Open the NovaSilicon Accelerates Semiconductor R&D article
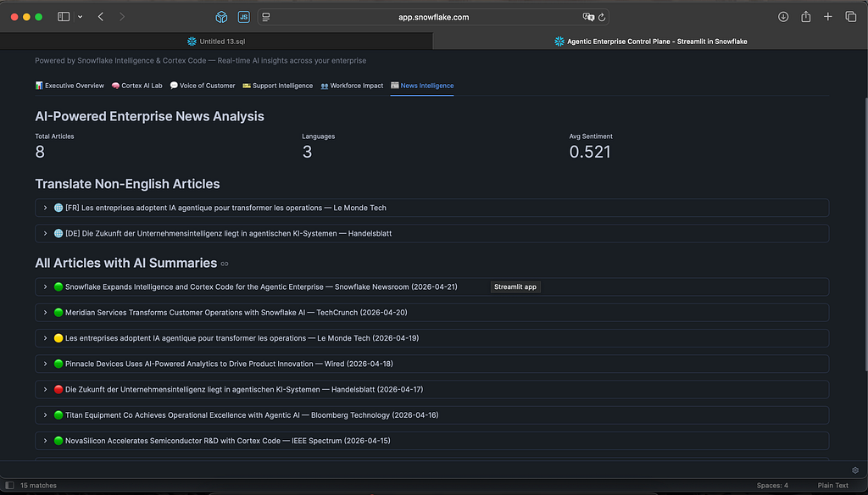This screenshot has height=495, width=868. (x=431, y=441)
